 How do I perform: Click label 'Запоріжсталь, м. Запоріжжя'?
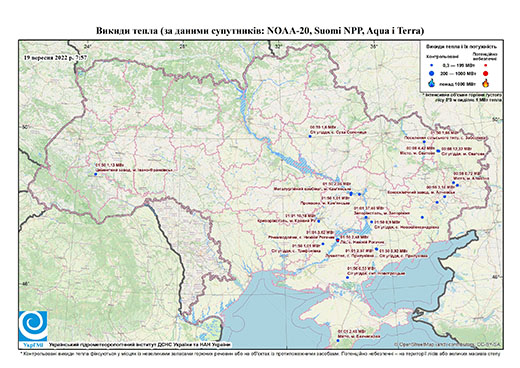pyautogui.click(x=382, y=213)
